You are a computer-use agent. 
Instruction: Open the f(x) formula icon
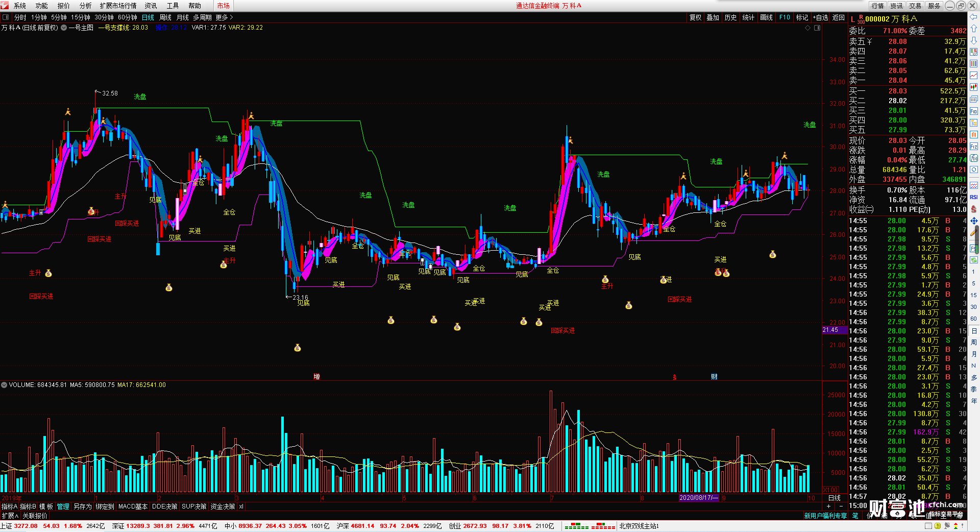974,158
